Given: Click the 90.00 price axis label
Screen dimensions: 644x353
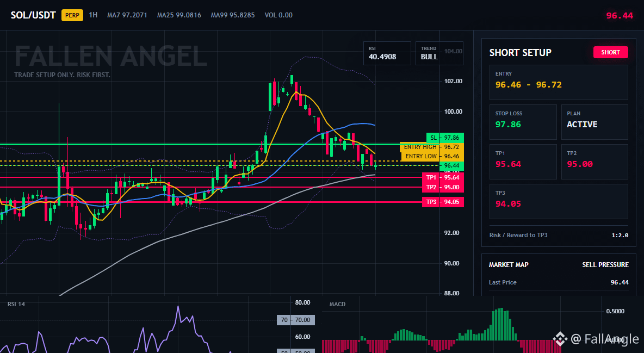Looking at the screenshot, I should 451,263.
